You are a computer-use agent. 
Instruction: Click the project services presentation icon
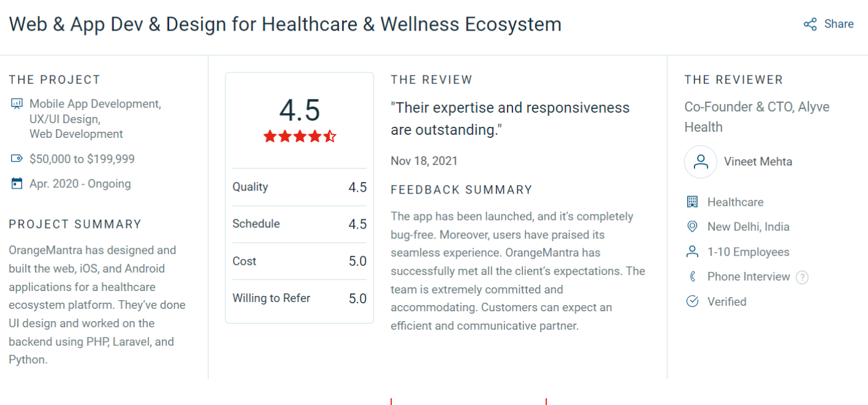click(17, 104)
